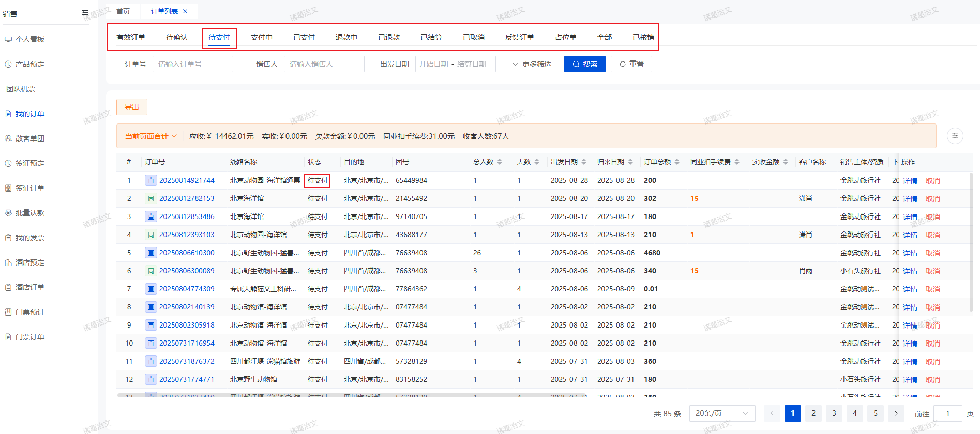Image resolution: width=980 pixels, height=434 pixels.
Task: Close the 订单列表 tab
Action: pos(185,11)
